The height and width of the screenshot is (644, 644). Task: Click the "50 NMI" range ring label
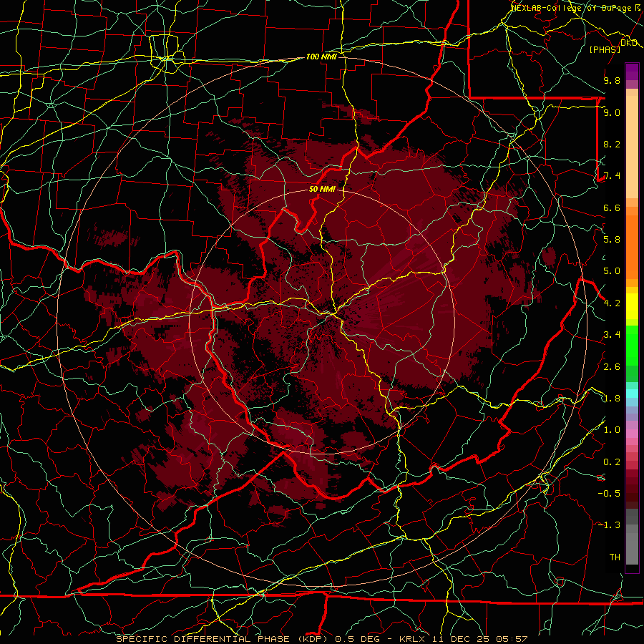[x=322, y=189]
